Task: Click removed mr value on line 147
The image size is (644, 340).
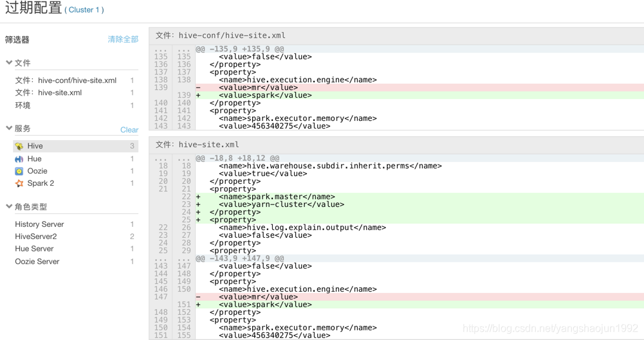Action: tap(419, 297)
